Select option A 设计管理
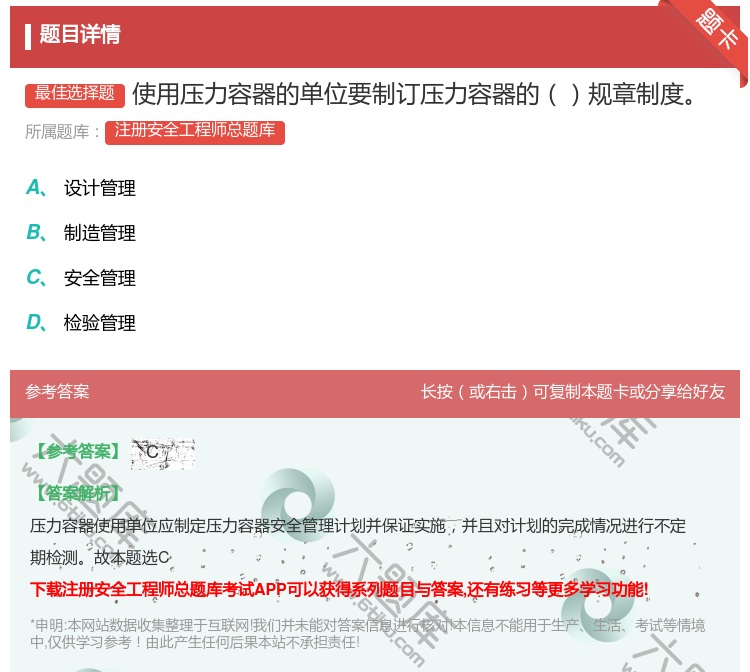The height and width of the screenshot is (672, 750). point(81,188)
